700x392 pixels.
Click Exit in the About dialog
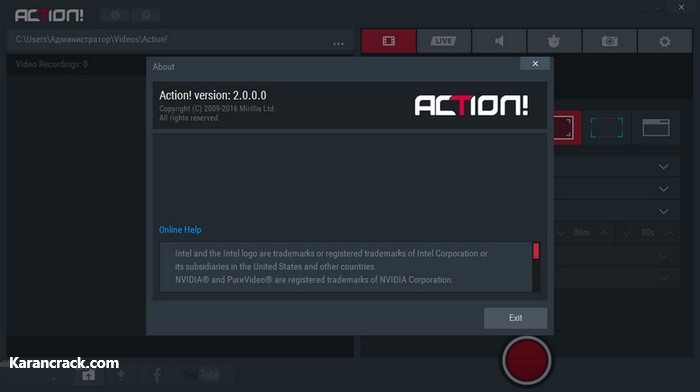pos(516,318)
